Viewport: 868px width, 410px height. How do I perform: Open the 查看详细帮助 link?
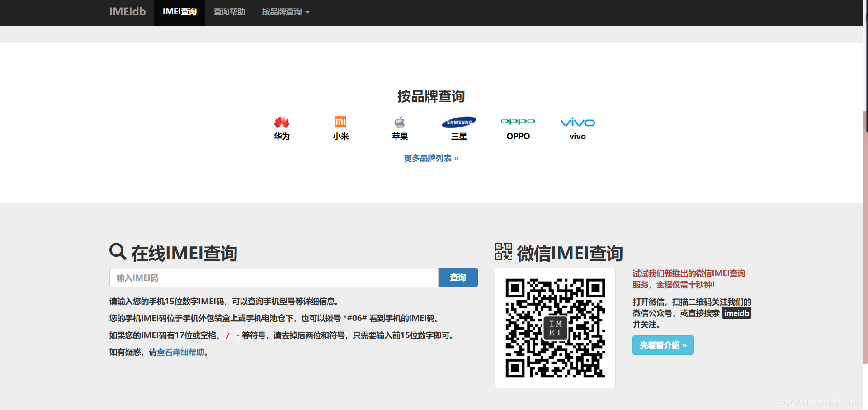coord(181,352)
